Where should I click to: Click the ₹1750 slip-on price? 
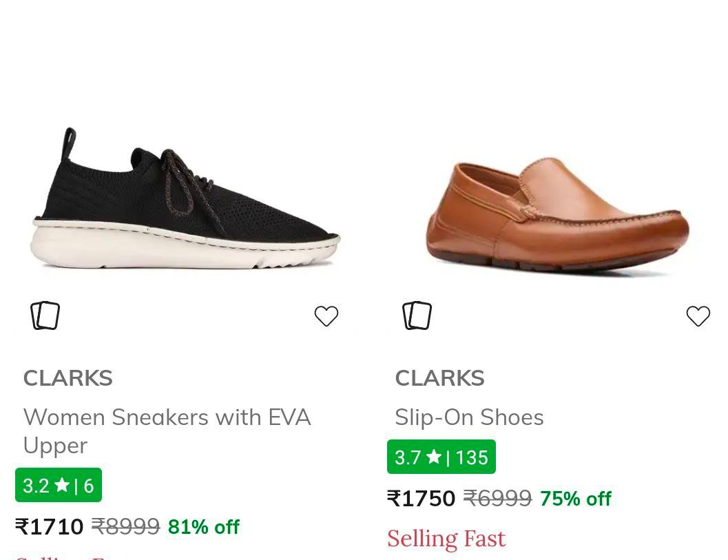click(x=422, y=499)
